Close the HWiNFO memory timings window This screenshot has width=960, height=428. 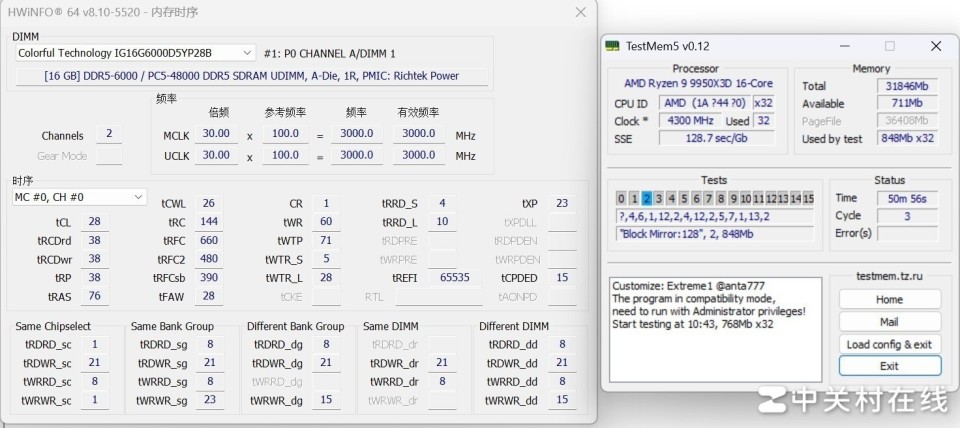pyautogui.click(x=580, y=12)
